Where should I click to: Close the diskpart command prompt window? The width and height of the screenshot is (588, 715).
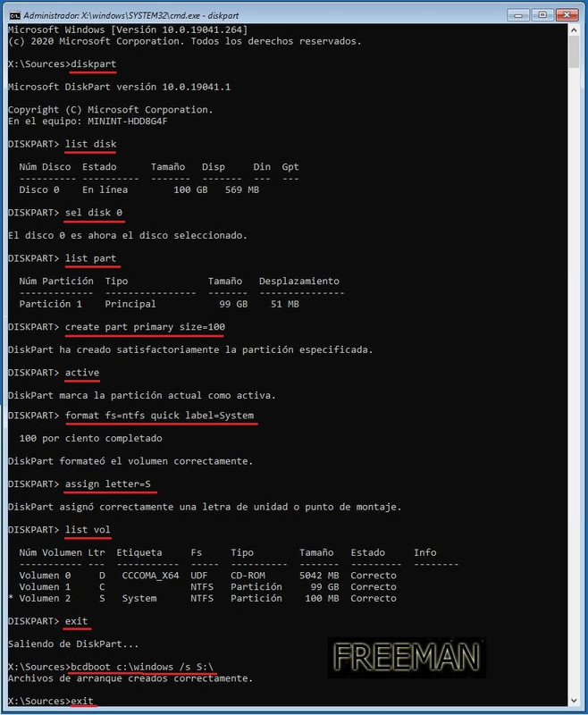[x=567, y=15]
